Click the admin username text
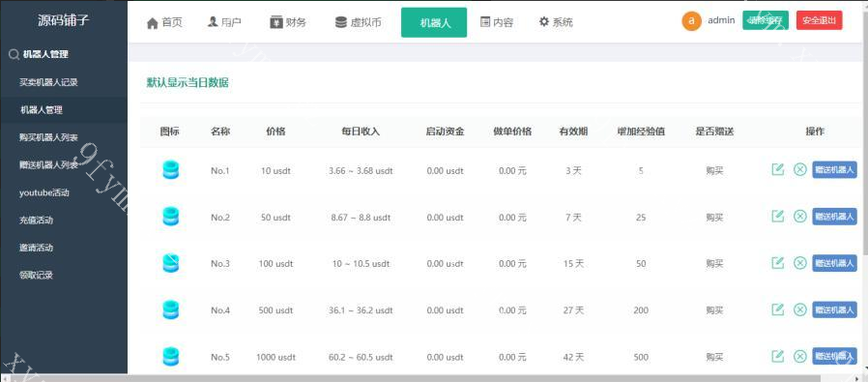This screenshot has width=868, height=382. [721, 20]
